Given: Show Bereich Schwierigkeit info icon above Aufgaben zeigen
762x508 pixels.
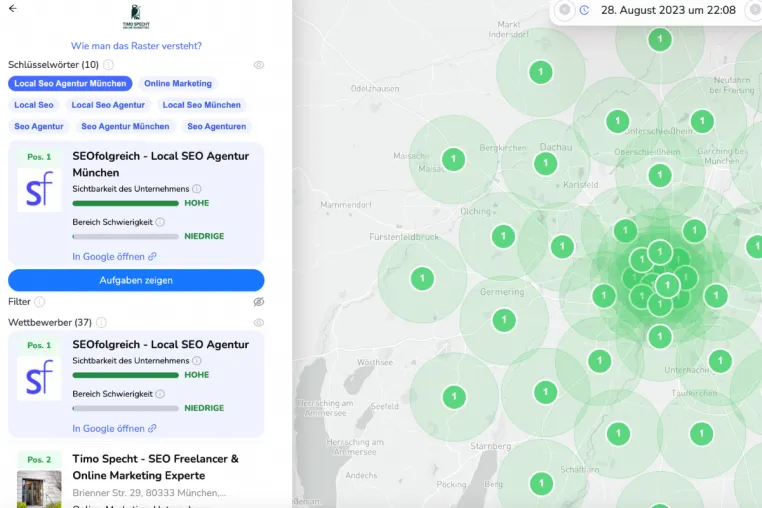Looking at the screenshot, I should 160,222.
